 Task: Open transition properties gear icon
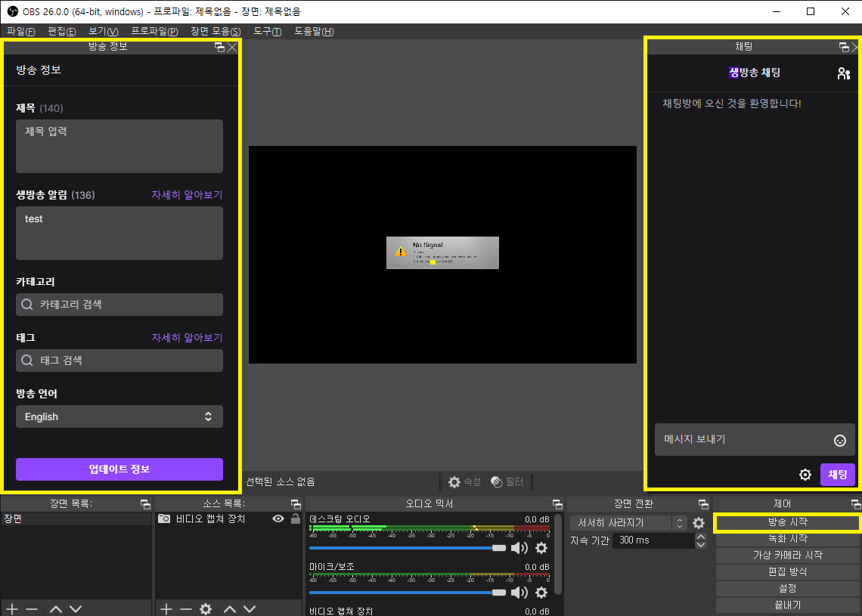point(698,522)
